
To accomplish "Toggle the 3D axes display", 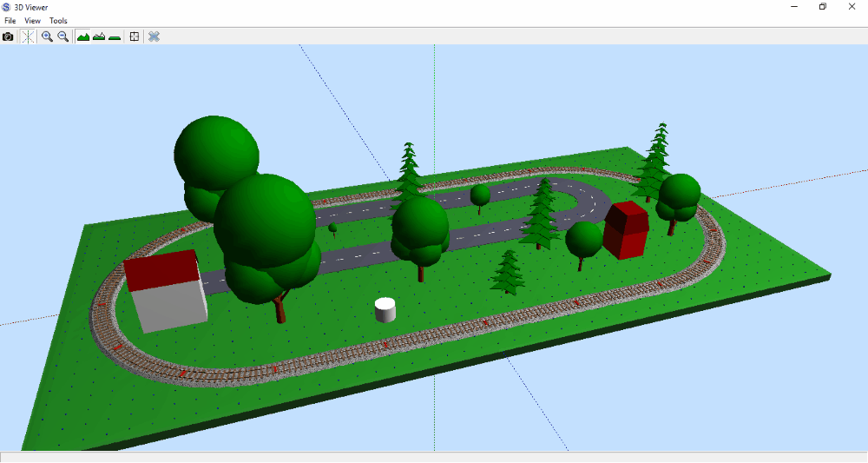I will 28,36.
